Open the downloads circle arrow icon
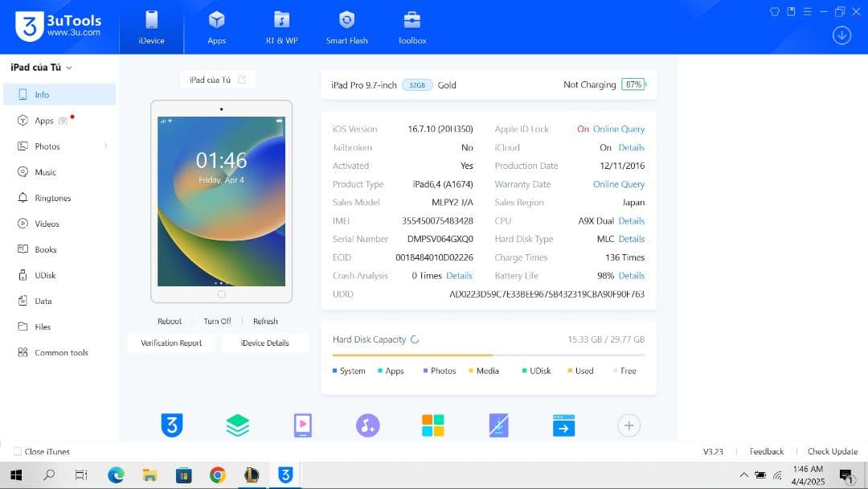The image size is (868, 489). point(841,35)
